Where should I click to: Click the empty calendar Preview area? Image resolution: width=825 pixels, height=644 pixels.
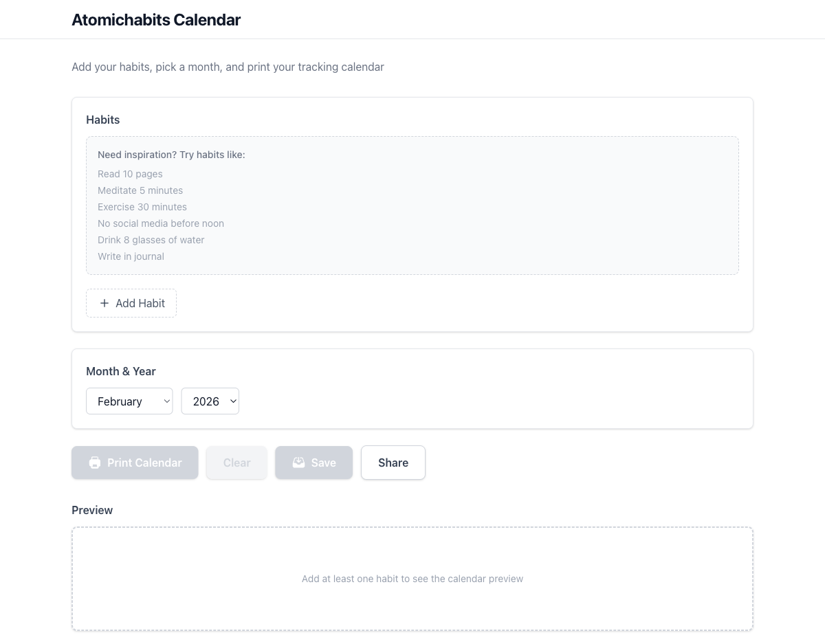(x=412, y=578)
